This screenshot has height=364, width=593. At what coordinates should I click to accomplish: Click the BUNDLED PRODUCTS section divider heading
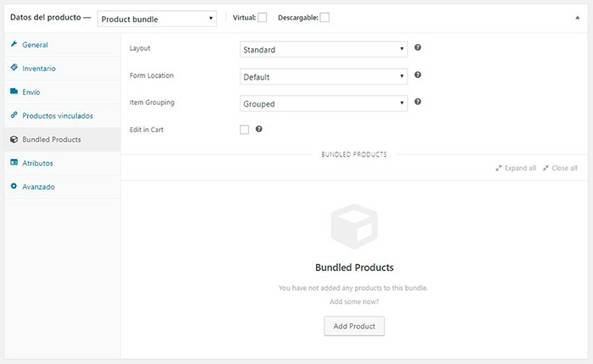tap(354, 154)
